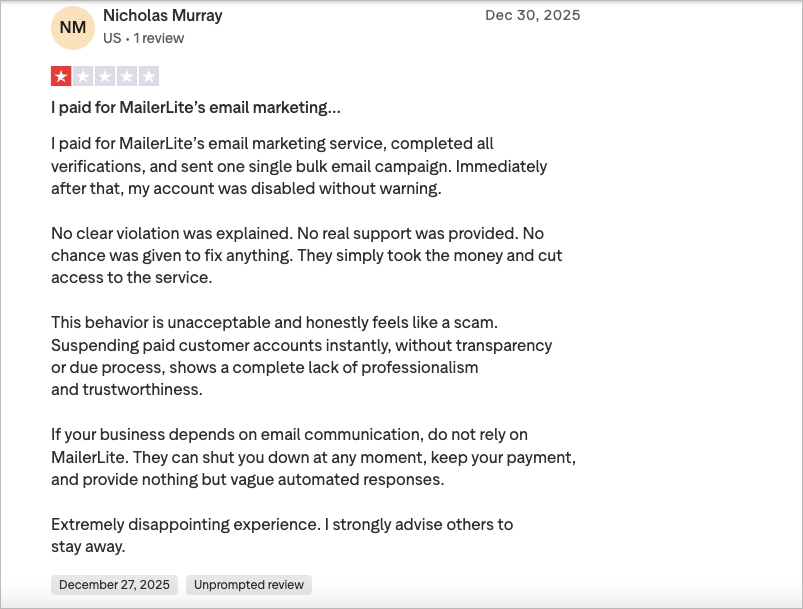Open Nicholas Murray's reviewer profile name
This screenshot has height=609, width=803.
(x=162, y=16)
